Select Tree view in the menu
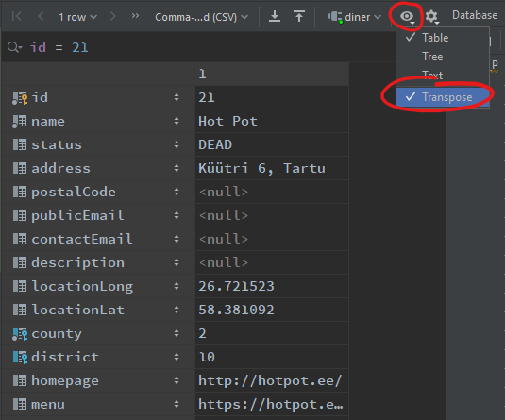The height and width of the screenshot is (420, 505). click(x=443, y=57)
